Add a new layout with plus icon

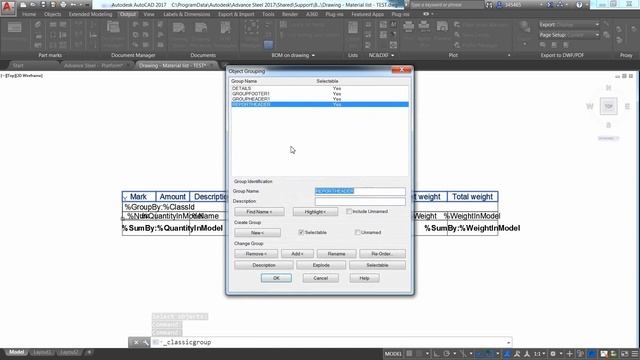pos(89,352)
